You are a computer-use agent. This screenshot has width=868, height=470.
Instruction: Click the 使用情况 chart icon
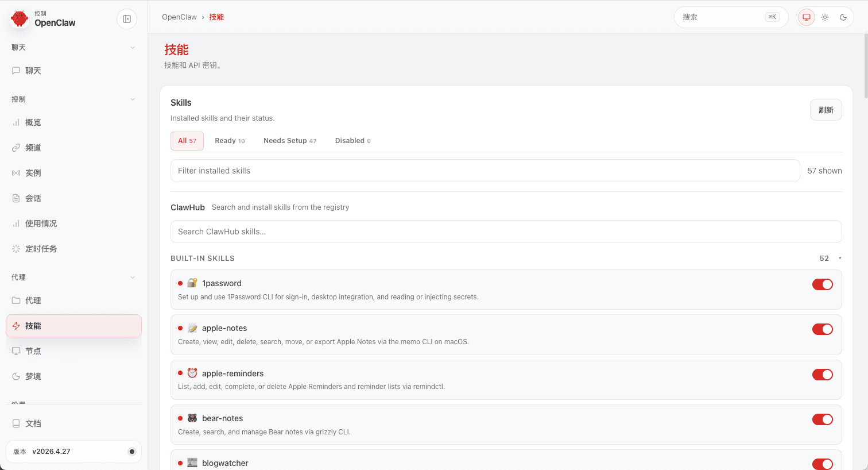pos(16,224)
